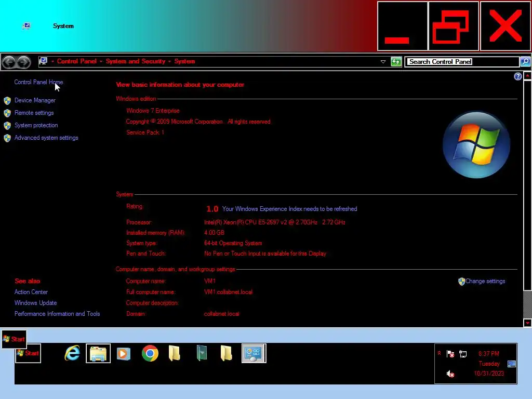Click the scrollbar up arrow

click(x=527, y=76)
